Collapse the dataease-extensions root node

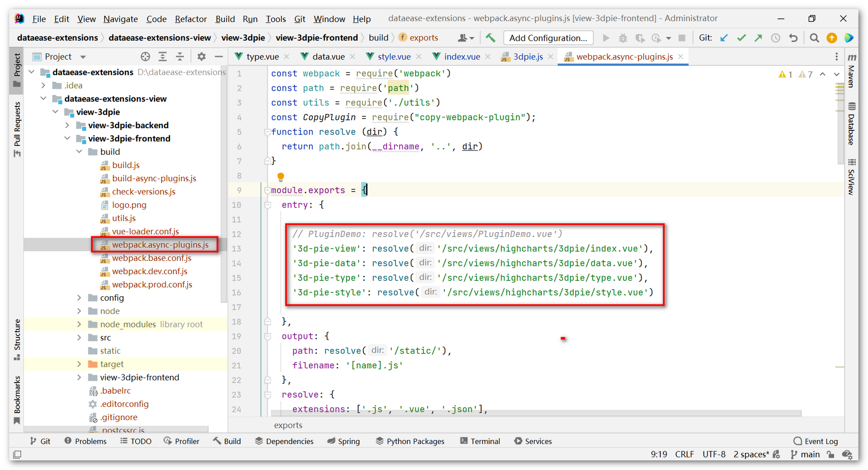(x=32, y=72)
